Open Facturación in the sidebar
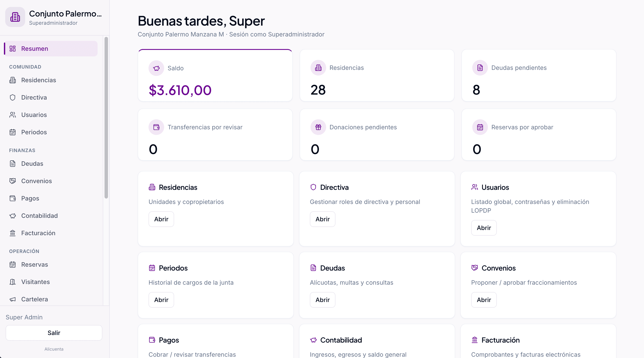This screenshot has height=358, width=644. [51, 233]
